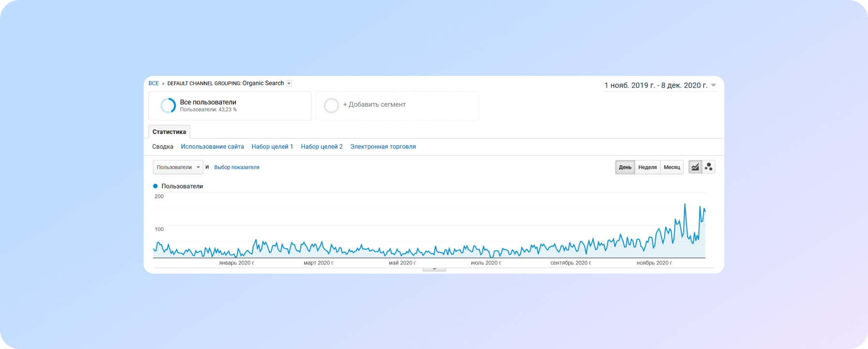Switch to motion chart bubbles icon

pyautogui.click(x=708, y=167)
